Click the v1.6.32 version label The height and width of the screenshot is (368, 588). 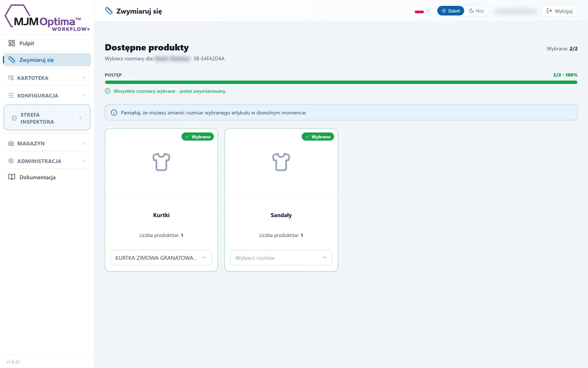coord(13,362)
